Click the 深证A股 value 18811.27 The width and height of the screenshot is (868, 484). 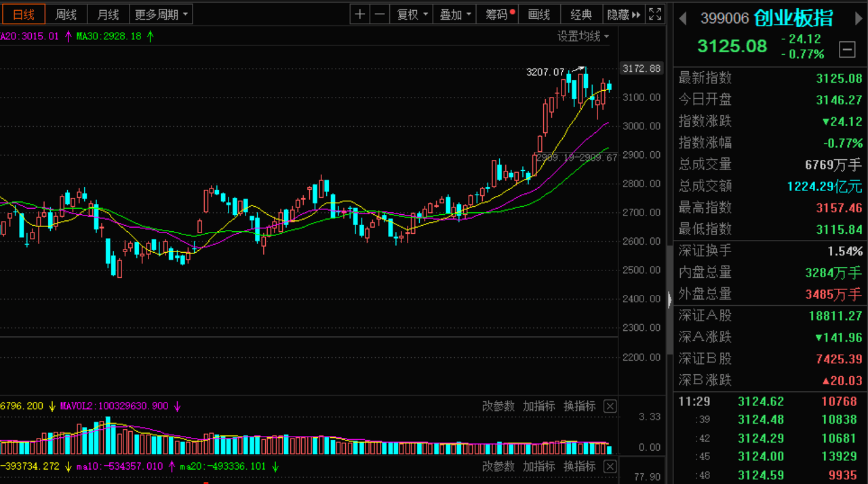click(835, 316)
